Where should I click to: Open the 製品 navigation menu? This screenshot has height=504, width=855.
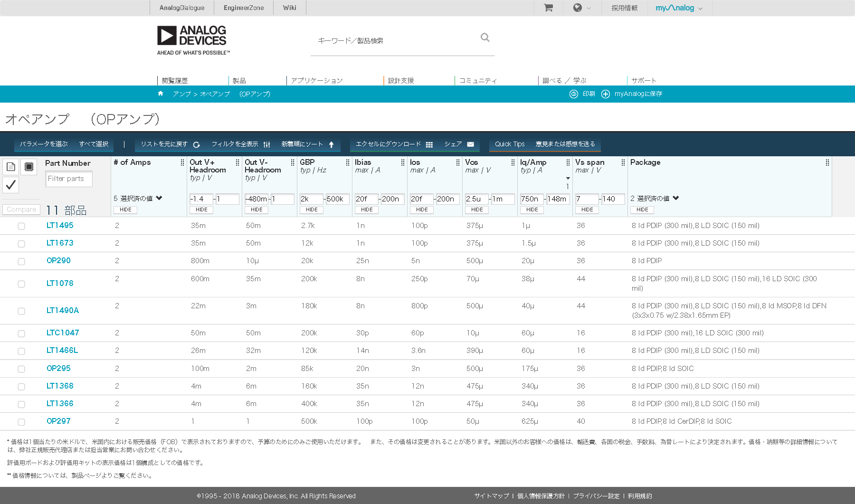coord(239,80)
